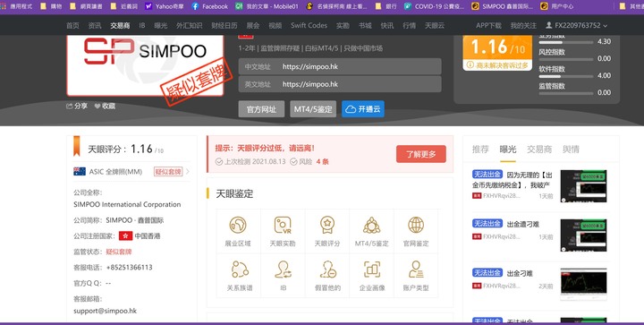Click the 风险 4 条 risk count

click(x=309, y=162)
